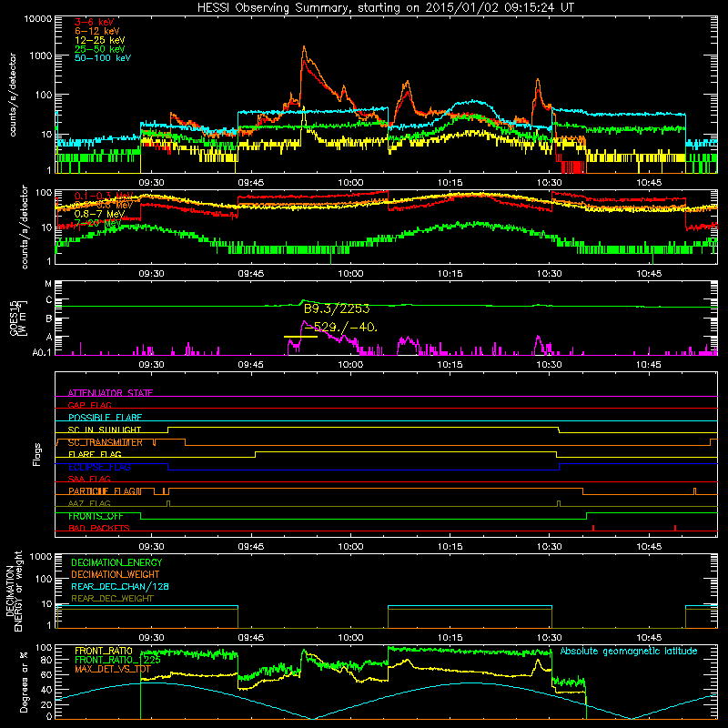Click the MAX_DET_VS_TOT legend label

[113, 669]
